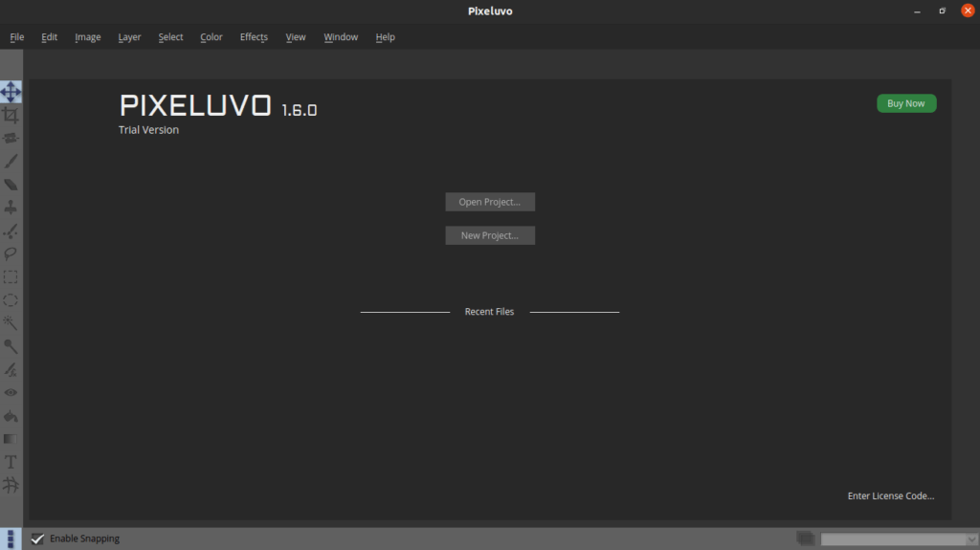Screen dimensions: 980x550
Task: Select the Warp grid tool
Action: [11, 485]
